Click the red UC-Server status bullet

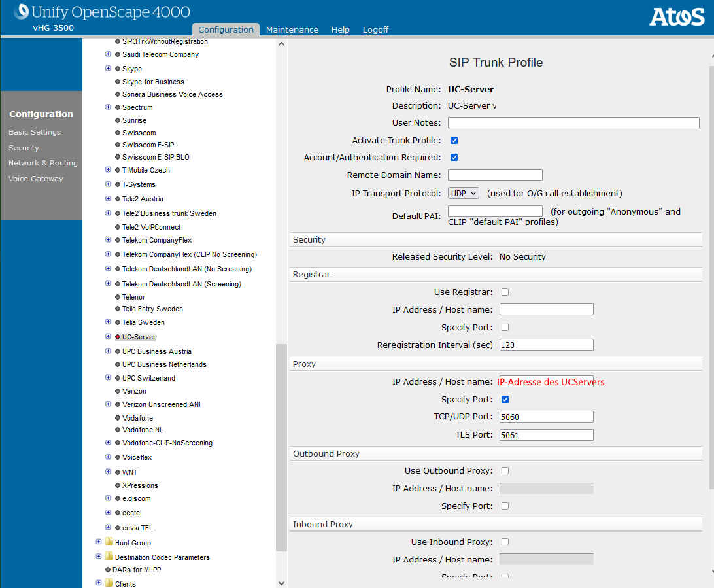point(118,337)
